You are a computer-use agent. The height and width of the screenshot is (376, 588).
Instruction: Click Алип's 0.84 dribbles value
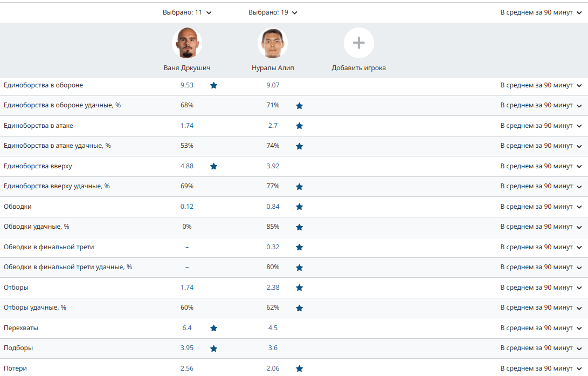(273, 207)
